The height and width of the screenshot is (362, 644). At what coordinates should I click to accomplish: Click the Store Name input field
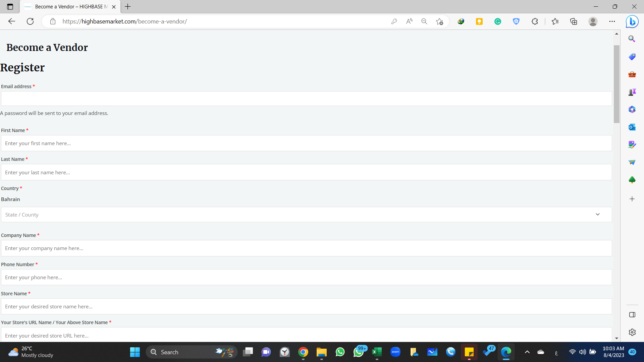[306, 306]
